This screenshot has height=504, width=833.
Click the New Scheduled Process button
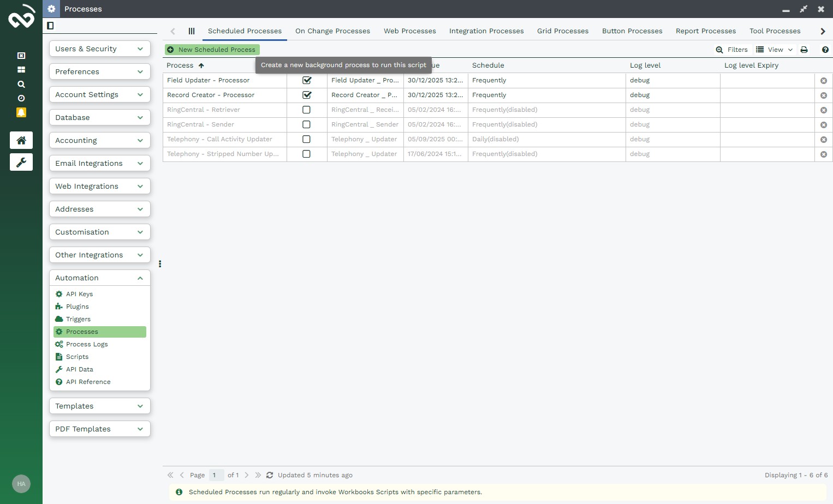pyautogui.click(x=212, y=50)
